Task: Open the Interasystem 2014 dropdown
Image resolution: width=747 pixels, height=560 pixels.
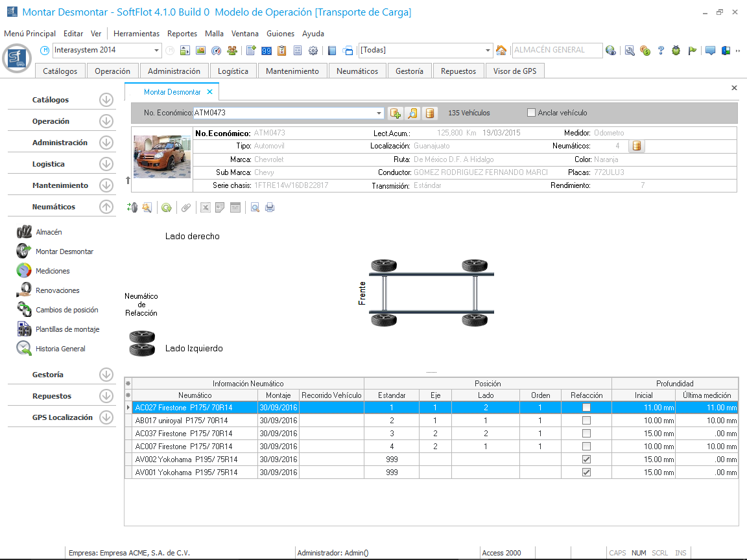Action: point(157,51)
